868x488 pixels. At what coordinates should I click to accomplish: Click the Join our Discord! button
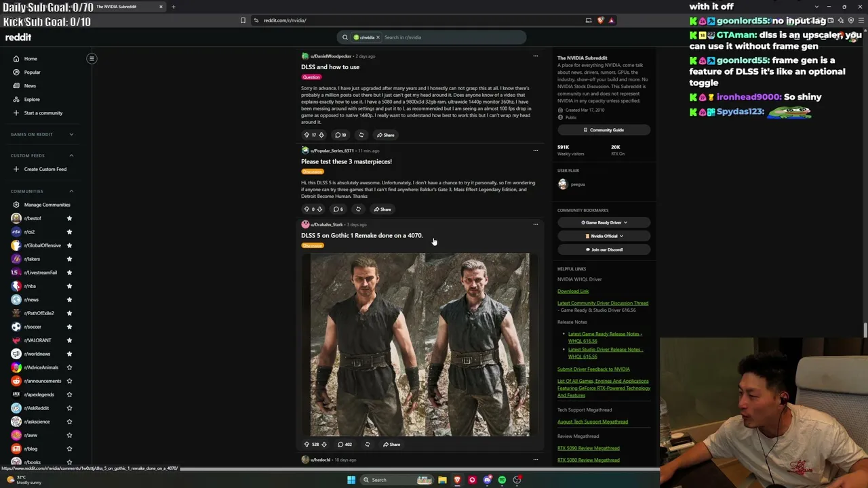pyautogui.click(x=604, y=249)
